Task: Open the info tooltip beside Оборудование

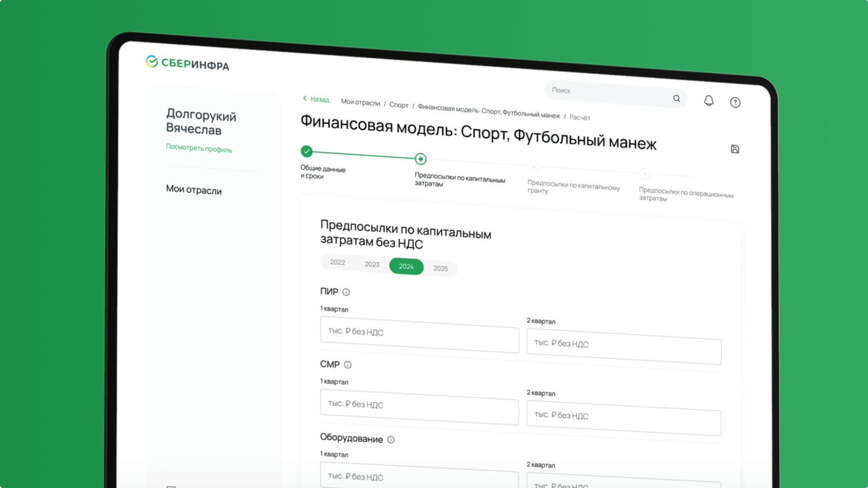Action: click(x=391, y=439)
